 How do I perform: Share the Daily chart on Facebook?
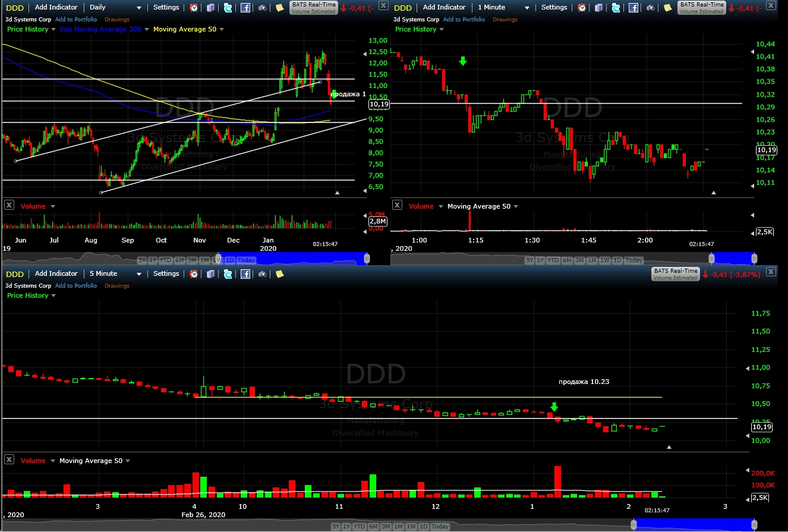click(x=245, y=8)
